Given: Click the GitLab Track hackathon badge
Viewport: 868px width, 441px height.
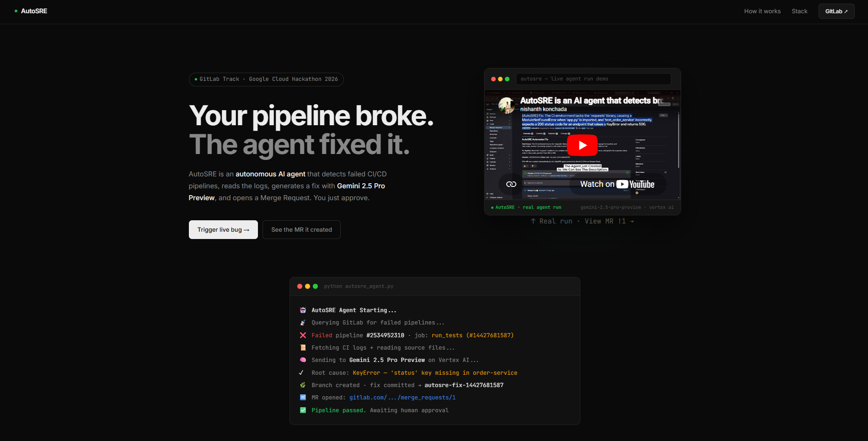Looking at the screenshot, I should coord(266,80).
